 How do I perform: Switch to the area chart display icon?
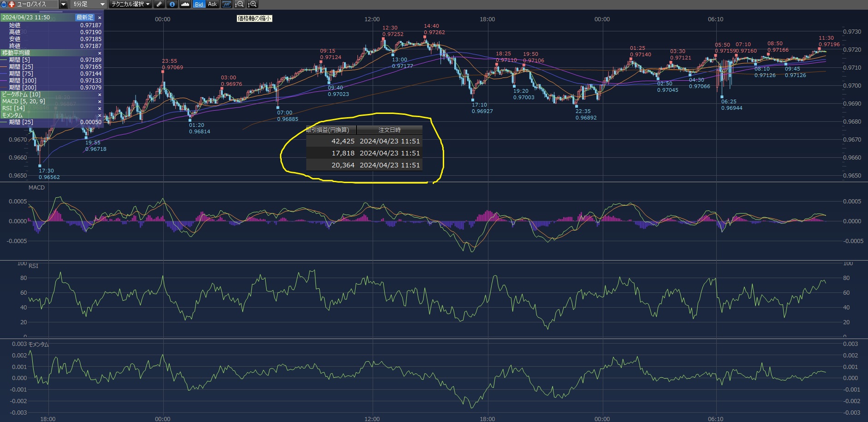coord(185,4)
